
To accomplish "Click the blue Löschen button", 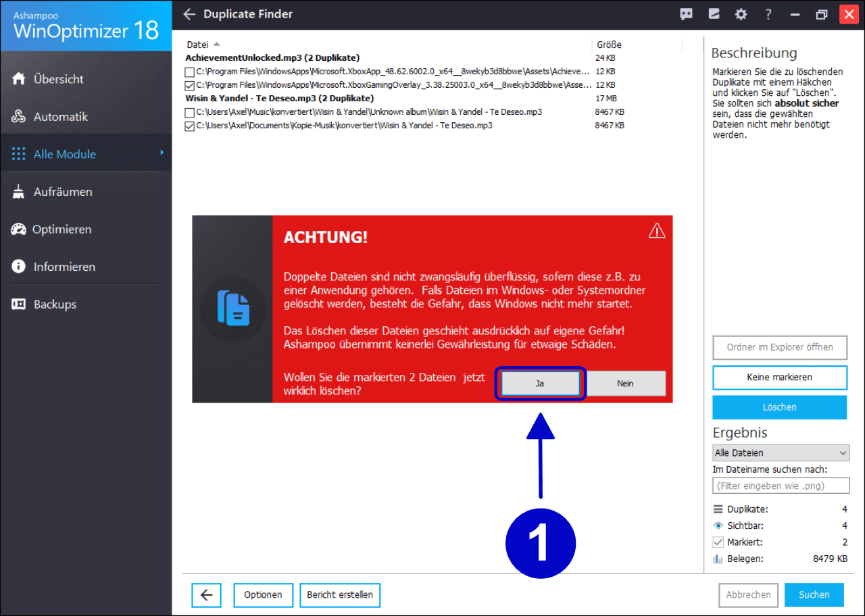I will (x=780, y=407).
